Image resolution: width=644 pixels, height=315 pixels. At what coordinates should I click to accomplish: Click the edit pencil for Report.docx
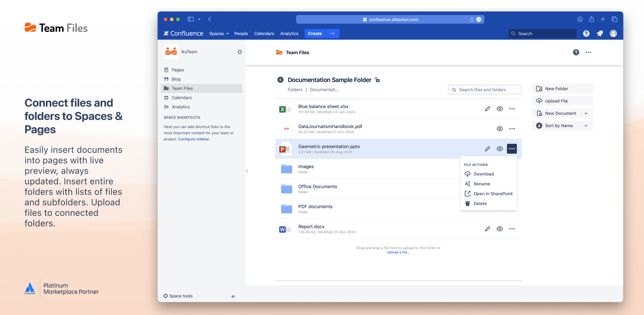coord(487,229)
